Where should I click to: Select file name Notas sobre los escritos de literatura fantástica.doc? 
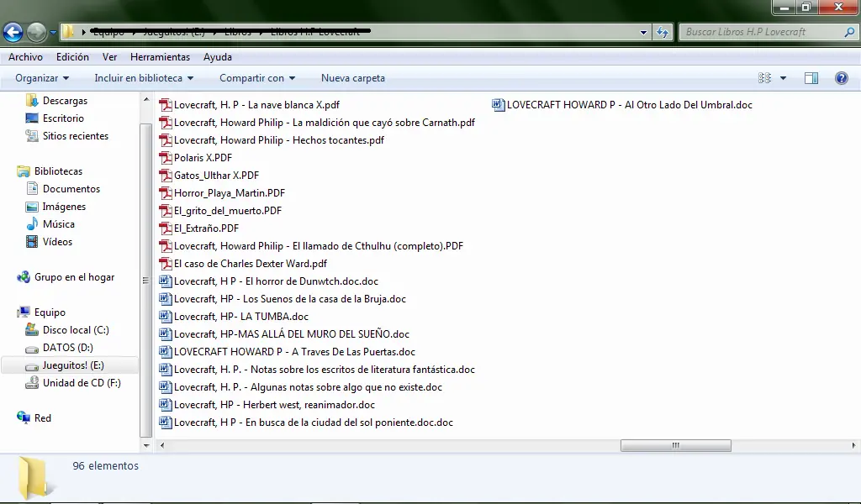click(x=325, y=370)
